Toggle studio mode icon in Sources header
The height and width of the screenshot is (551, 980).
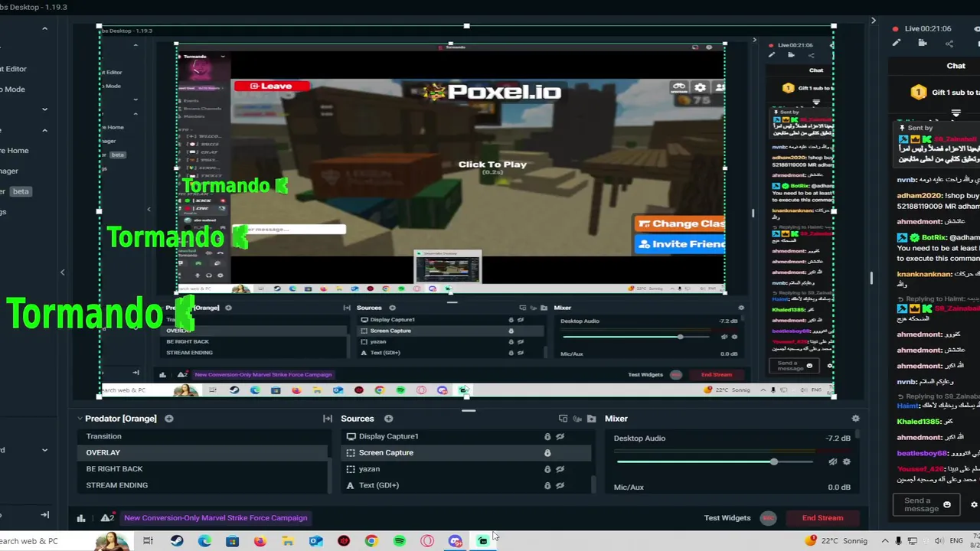(563, 419)
